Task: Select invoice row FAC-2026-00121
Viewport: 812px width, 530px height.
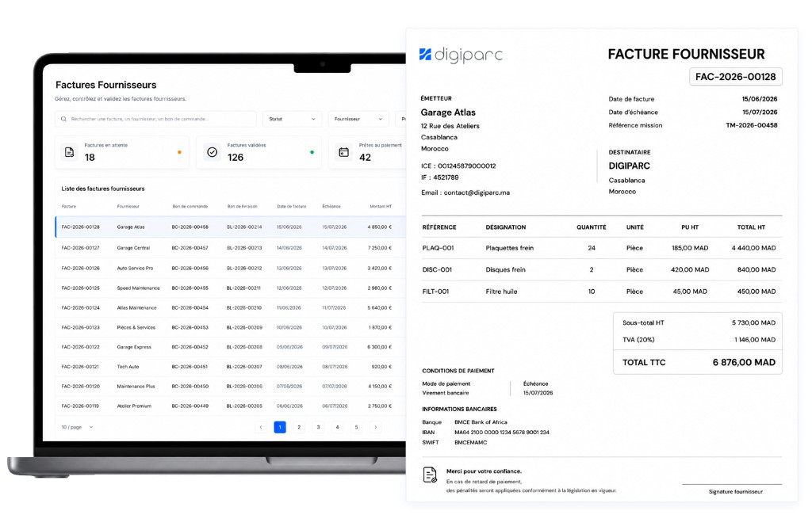Action: point(231,367)
